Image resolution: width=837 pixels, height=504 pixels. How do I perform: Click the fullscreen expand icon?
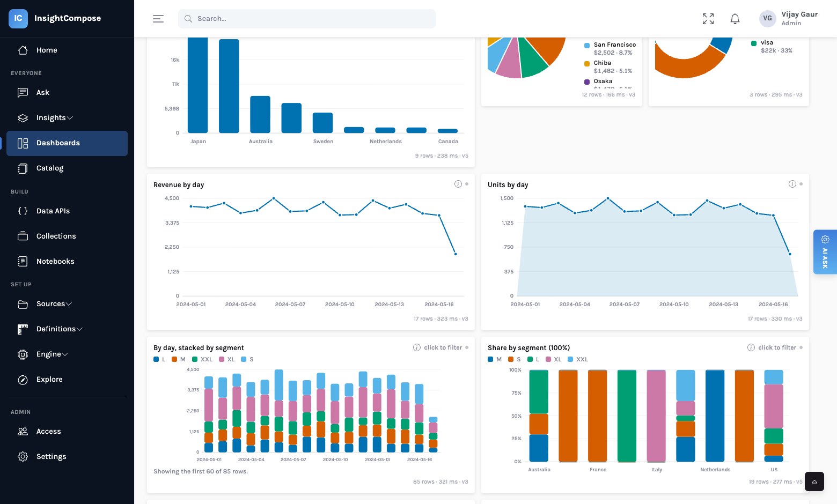pos(708,19)
